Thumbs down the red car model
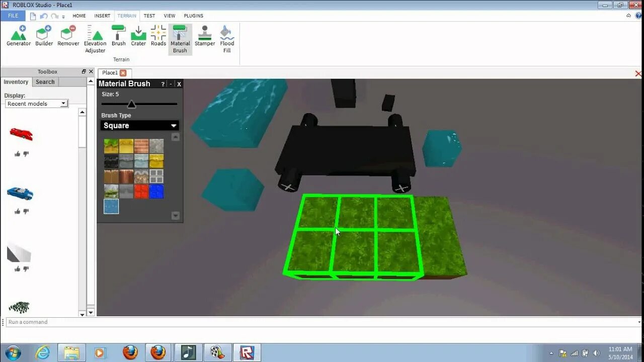 pyautogui.click(x=26, y=154)
